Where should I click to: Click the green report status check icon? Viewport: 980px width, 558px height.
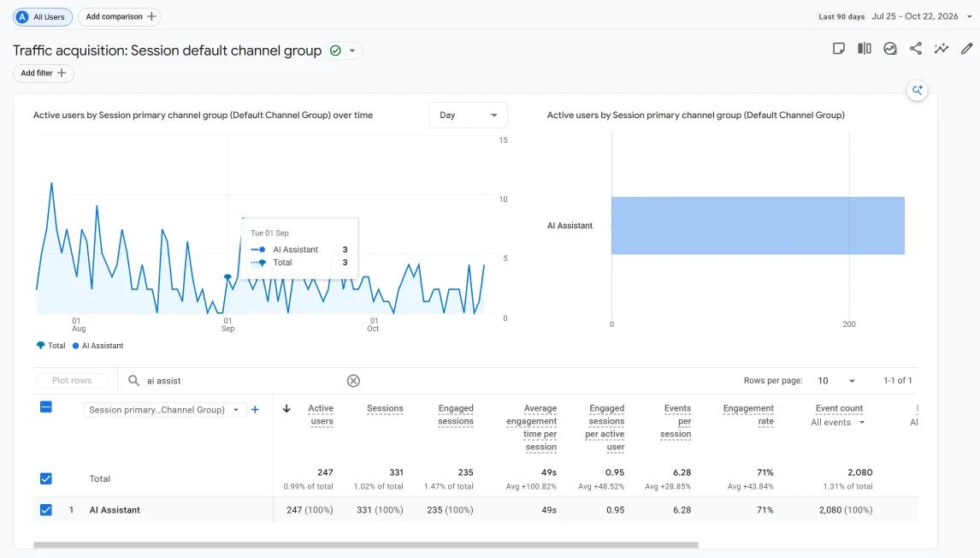pyautogui.click(x=335, y=50)
